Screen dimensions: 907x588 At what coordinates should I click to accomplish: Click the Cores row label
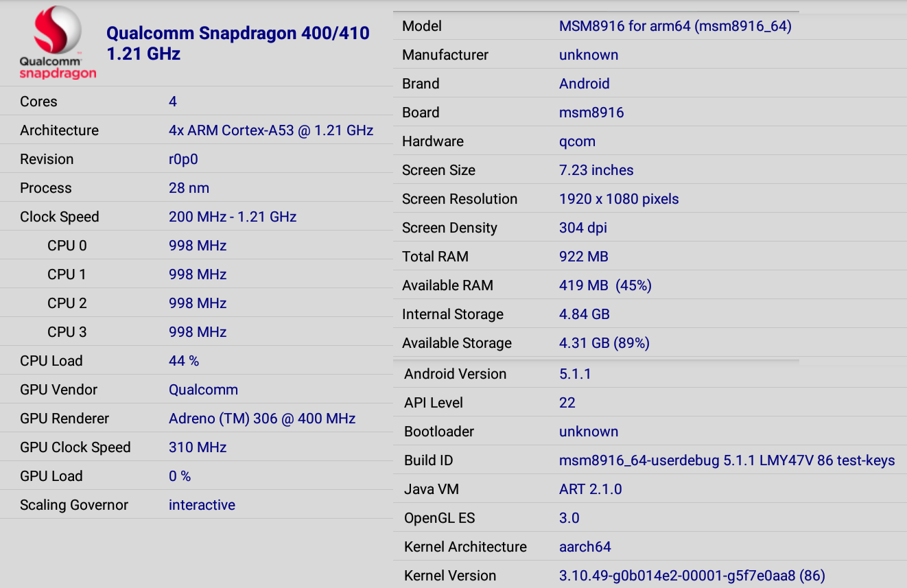(38, 102)
